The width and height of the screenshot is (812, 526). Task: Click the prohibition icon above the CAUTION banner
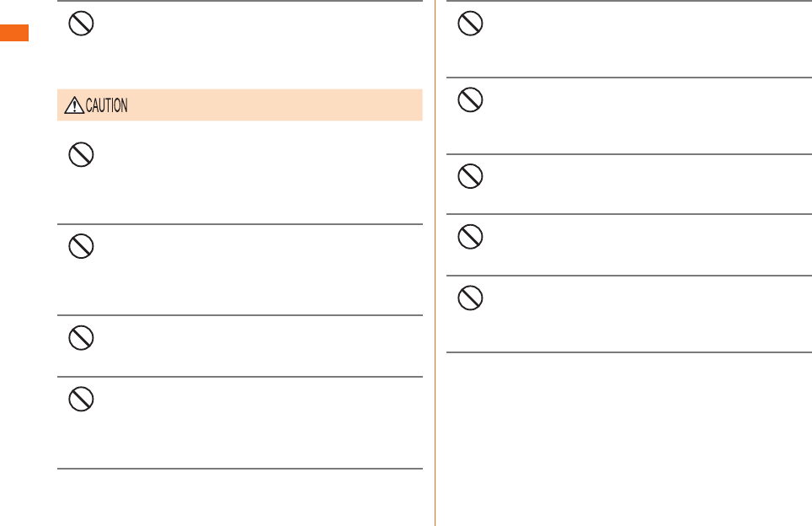click(x=81, y=24)
